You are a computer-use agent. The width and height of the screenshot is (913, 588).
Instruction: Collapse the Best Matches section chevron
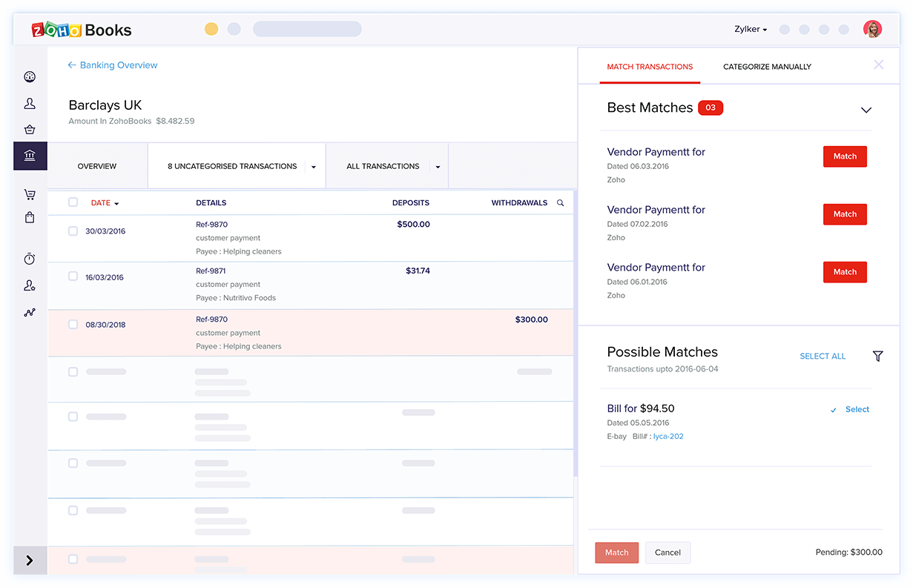click(866, 110)
